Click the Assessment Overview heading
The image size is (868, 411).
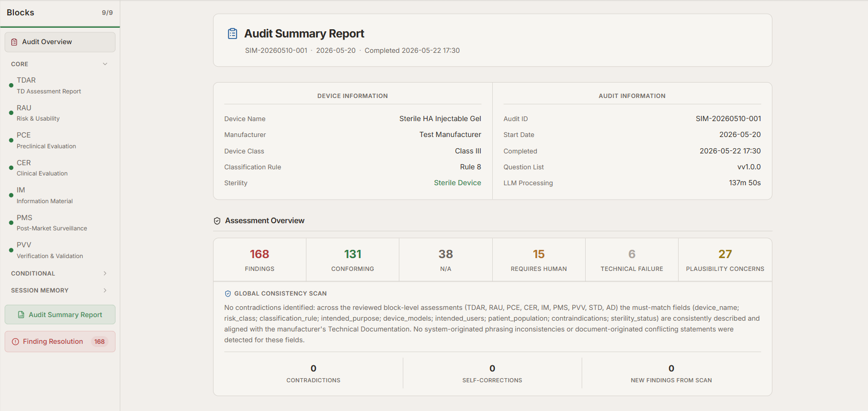tap(265, 221)
